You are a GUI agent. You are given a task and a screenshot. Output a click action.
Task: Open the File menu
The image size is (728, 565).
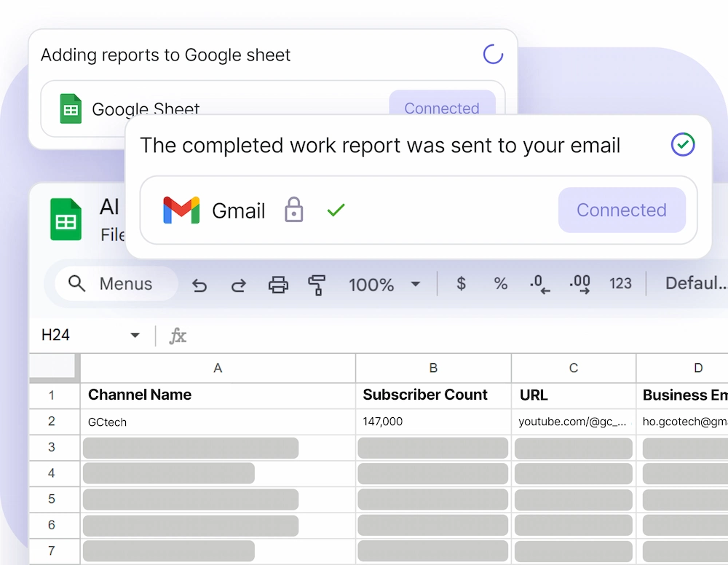pos(113,234)
